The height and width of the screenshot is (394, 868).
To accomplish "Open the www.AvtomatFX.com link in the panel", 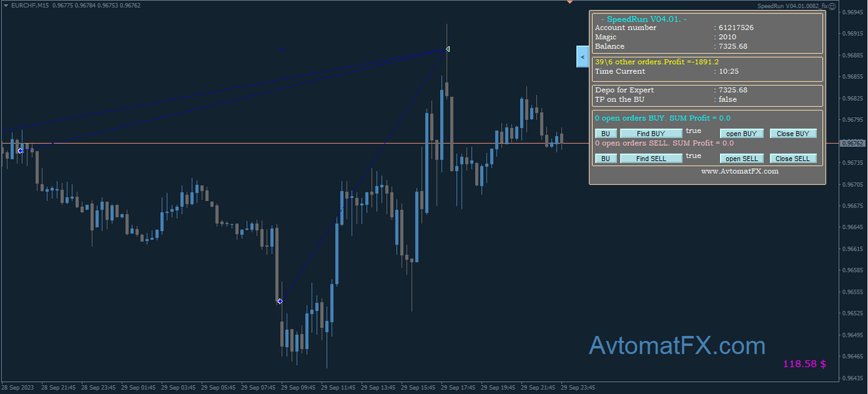I will click(739, 171).
